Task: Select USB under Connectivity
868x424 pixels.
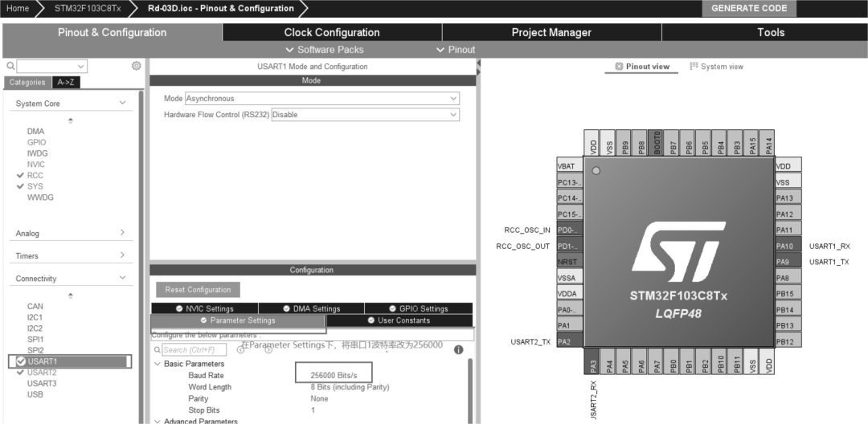Action: (35, 395)
